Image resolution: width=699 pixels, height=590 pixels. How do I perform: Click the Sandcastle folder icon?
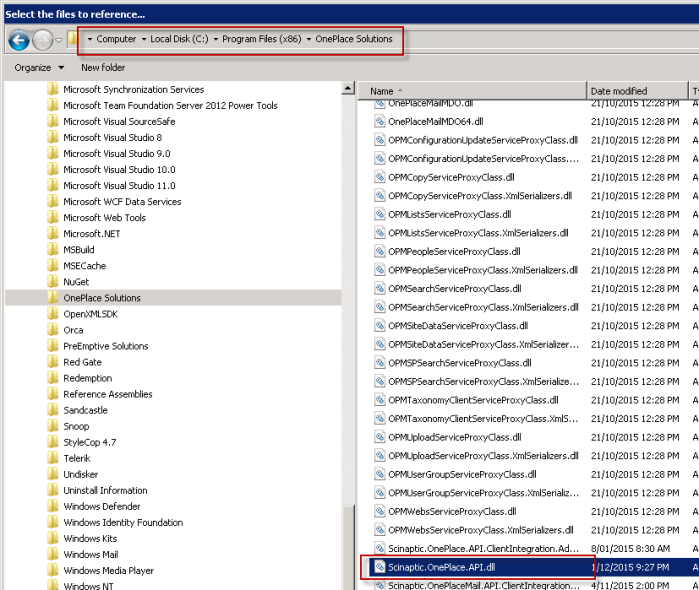pos(53,410)
